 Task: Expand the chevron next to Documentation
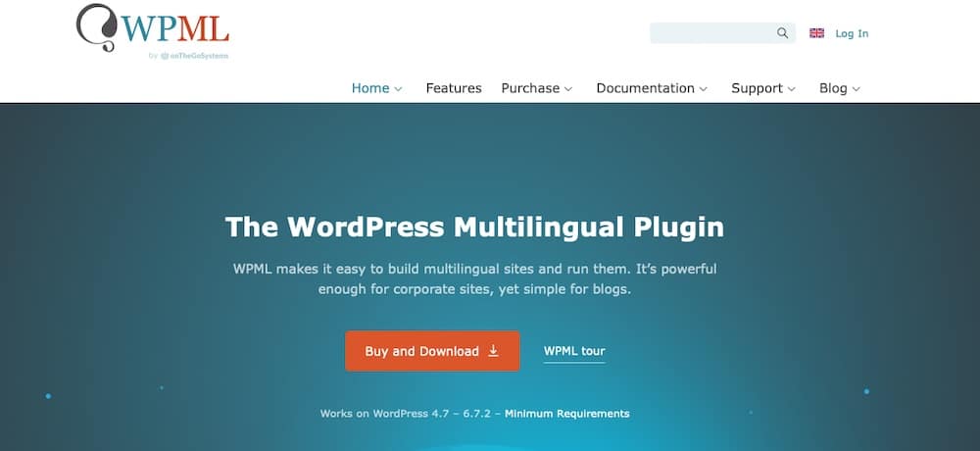coord(704,89)
